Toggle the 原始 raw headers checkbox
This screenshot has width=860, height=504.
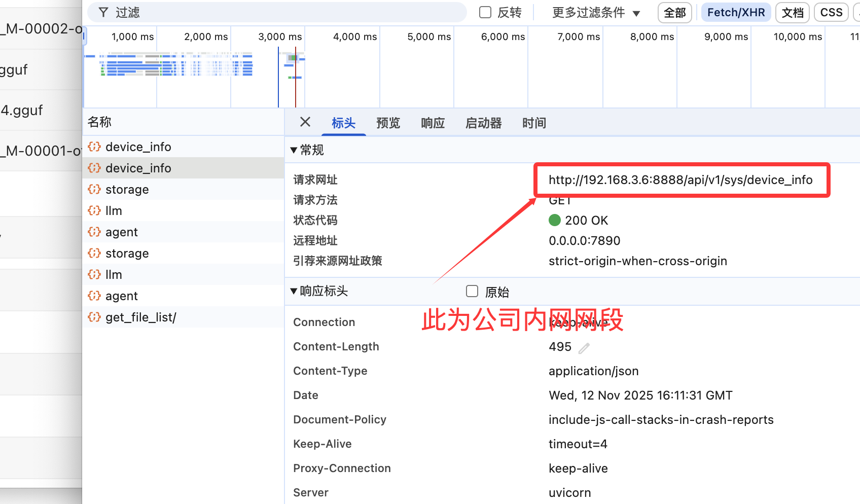coord(472,291)
